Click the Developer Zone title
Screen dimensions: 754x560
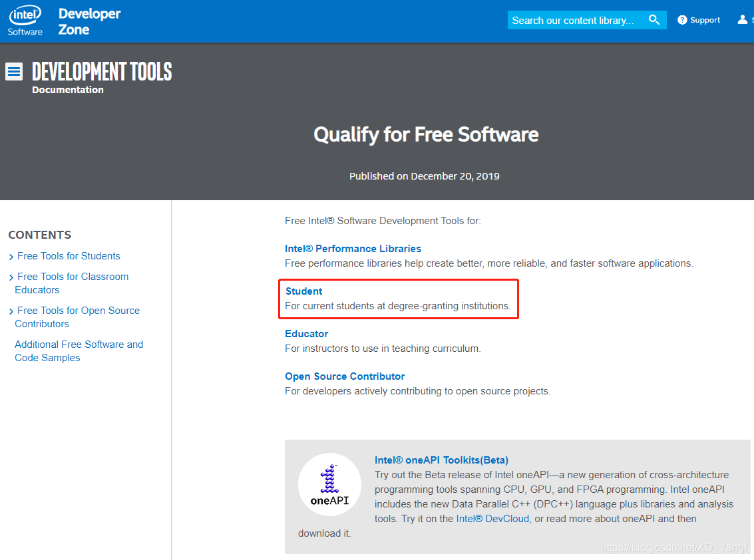[89, 21]
